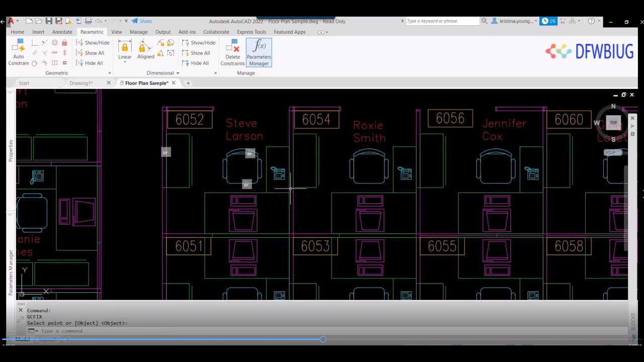The height and width of the screenshot is (362, 644).
Task: Switch to the Start file tab
Action: point(24,83)
